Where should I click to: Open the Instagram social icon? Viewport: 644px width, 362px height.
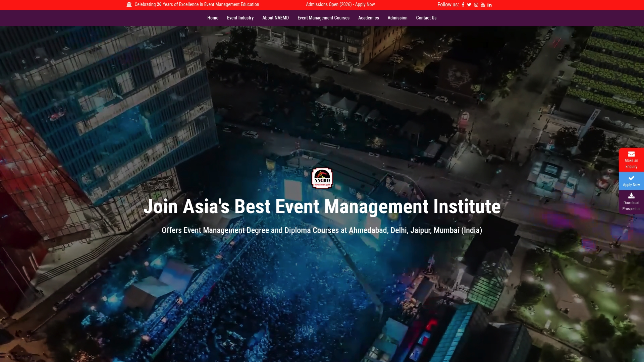coord(476,5)
